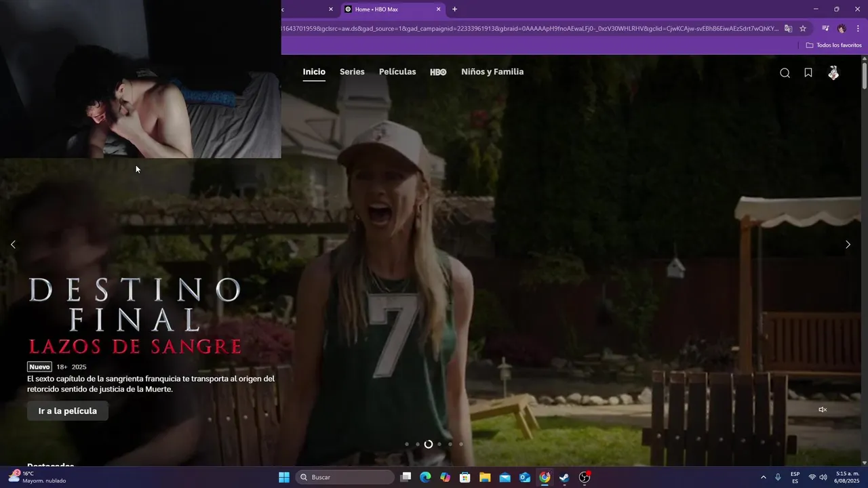Select the active third carousel indicator
868x488 pixels.
428,444
